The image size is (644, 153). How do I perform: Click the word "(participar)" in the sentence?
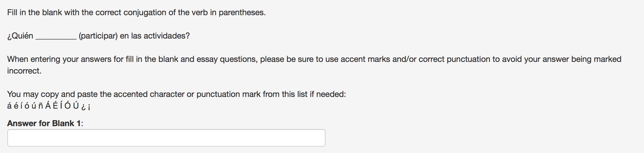pyautogui.click(x=98, y=36)
